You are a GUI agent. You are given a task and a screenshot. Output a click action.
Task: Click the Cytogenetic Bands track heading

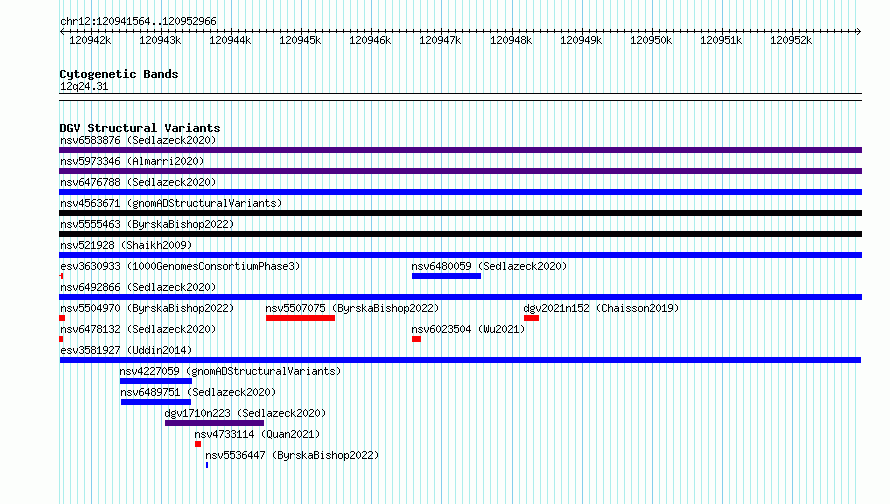pyautogui.click(x=119, y=74)
